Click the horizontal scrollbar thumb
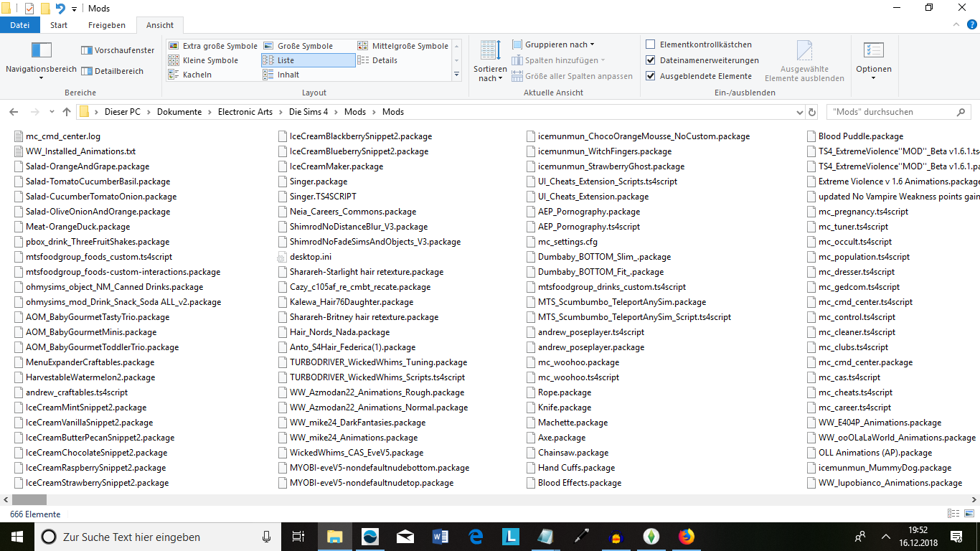The width and height of the screenshot is (980, 551). point(29,499)
